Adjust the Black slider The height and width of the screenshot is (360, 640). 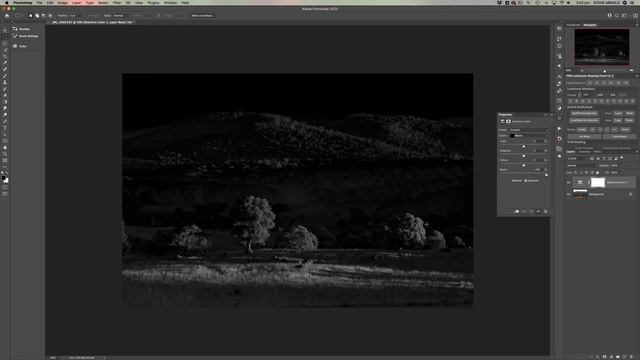click(x=546, y=175)
